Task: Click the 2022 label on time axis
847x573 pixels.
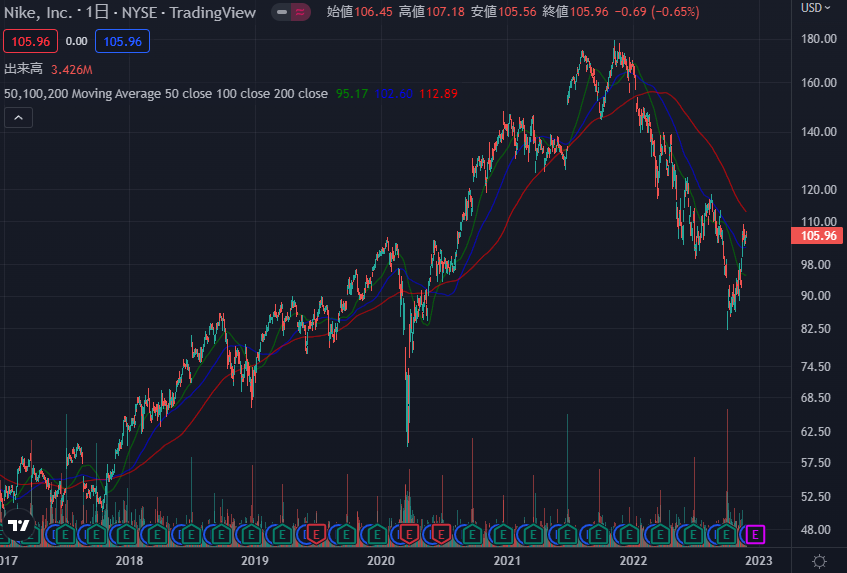Action: [633, 561]
